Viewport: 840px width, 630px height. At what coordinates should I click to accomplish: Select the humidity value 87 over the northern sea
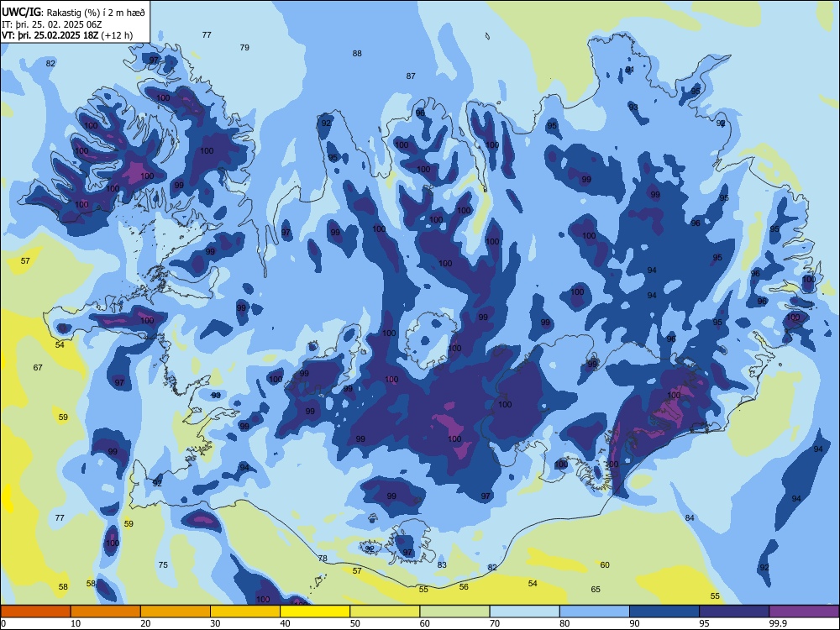click(x=411, y=76)
